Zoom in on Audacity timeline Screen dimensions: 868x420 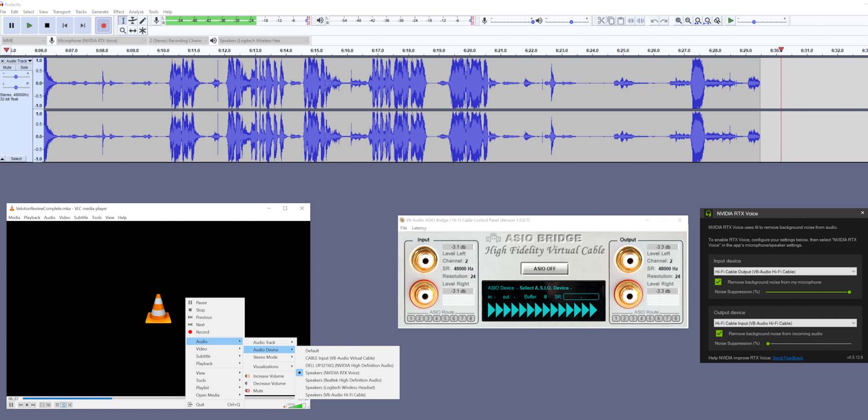[x=678, y=21]
